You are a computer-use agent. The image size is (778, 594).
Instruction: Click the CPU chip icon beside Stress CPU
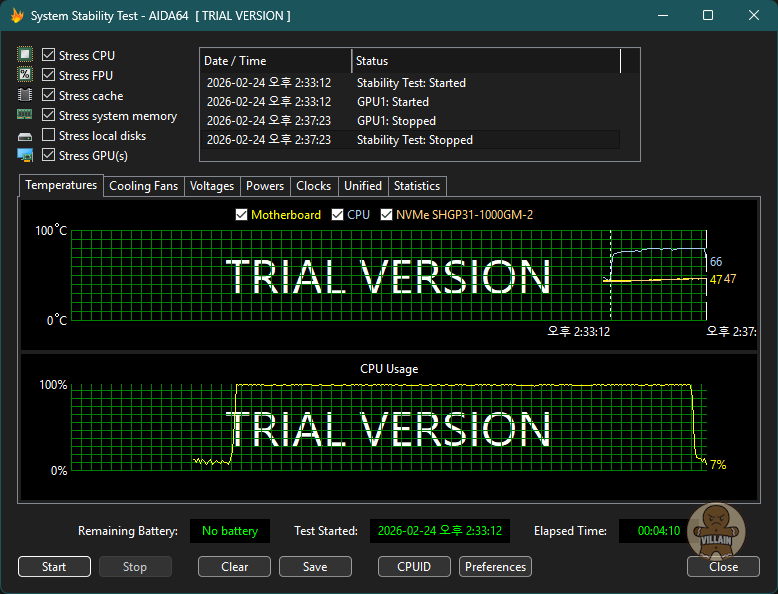click(25, 56)
